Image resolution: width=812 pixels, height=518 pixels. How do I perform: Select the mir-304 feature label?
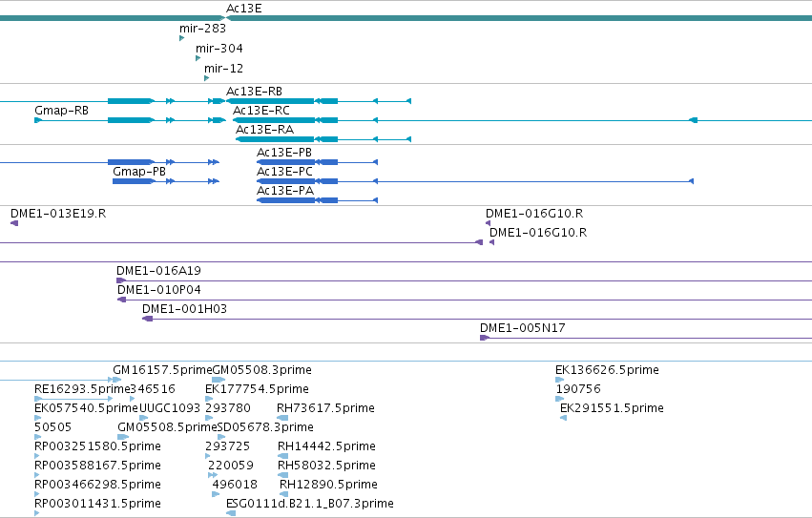(x=219, y=48)
